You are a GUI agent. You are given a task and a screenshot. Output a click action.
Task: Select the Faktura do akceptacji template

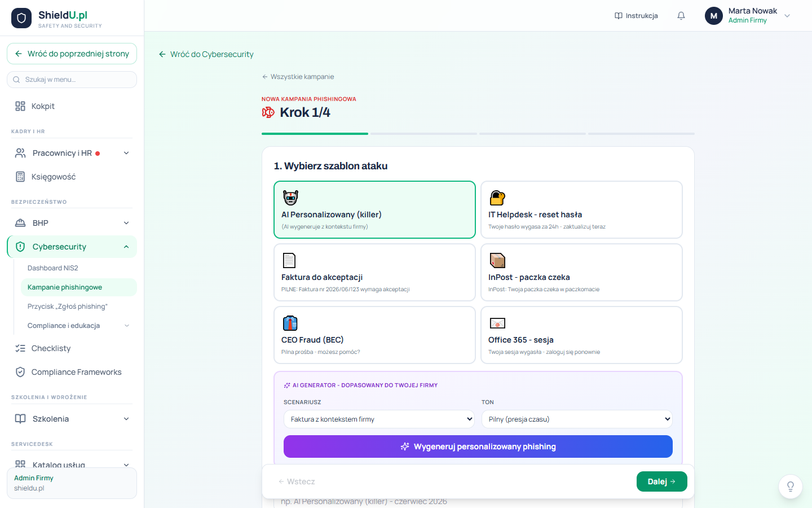click(x=374, y=273)
